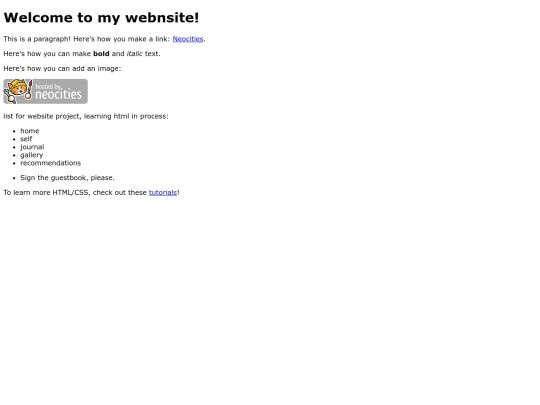This screenshot has height=405, width=540.
Task: Select the "self" list item
Action: 26,139
